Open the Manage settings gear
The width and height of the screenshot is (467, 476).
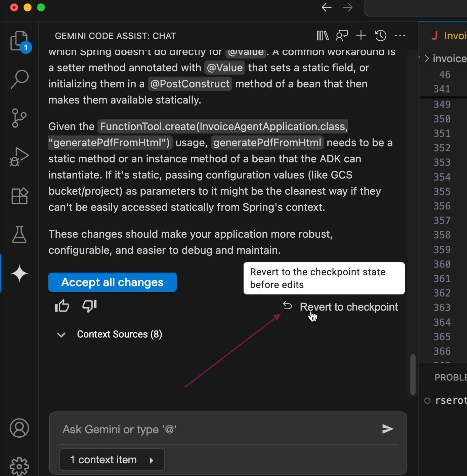[x=19, y=466]
